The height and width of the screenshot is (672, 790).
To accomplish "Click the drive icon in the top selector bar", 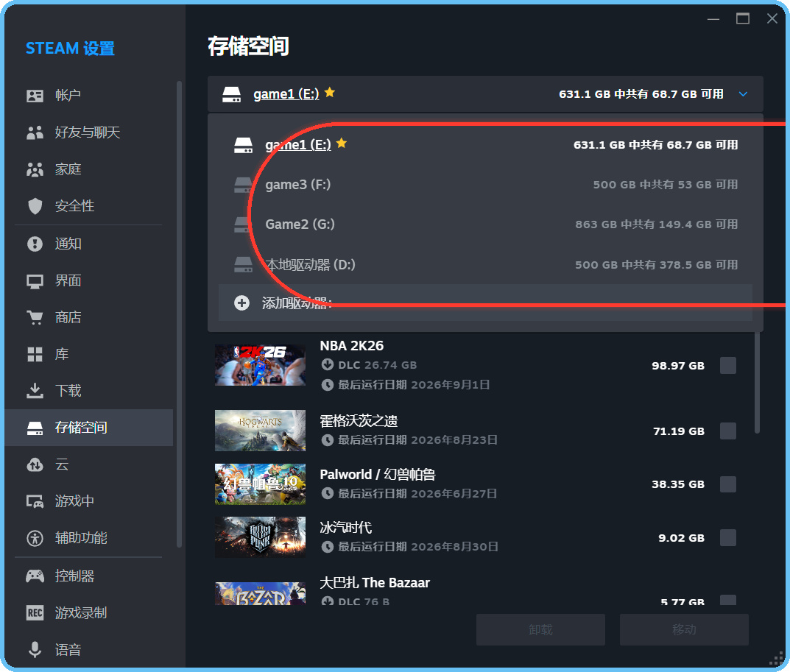I will (x=232, y=94).
